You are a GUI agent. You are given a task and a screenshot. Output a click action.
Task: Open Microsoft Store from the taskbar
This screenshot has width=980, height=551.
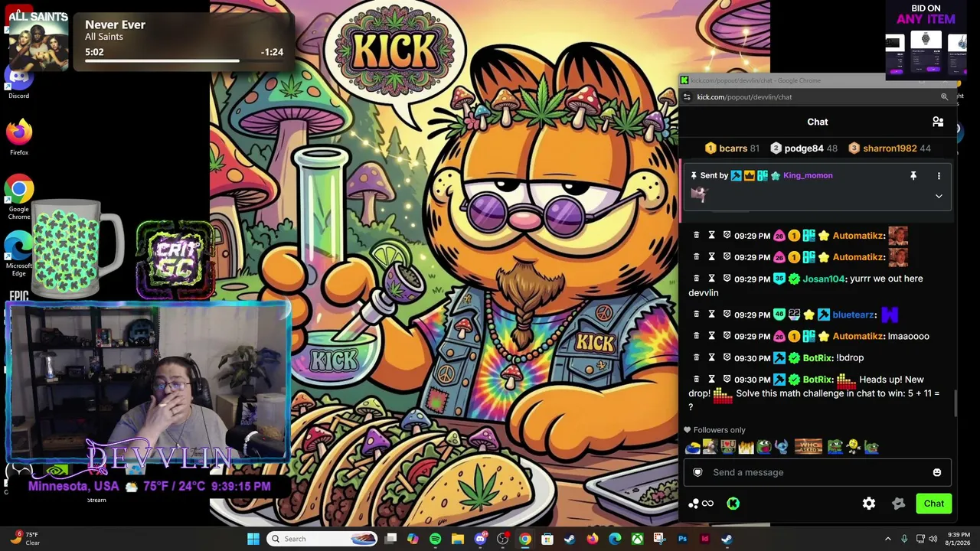pyautogui.click(x=547, y=539)
